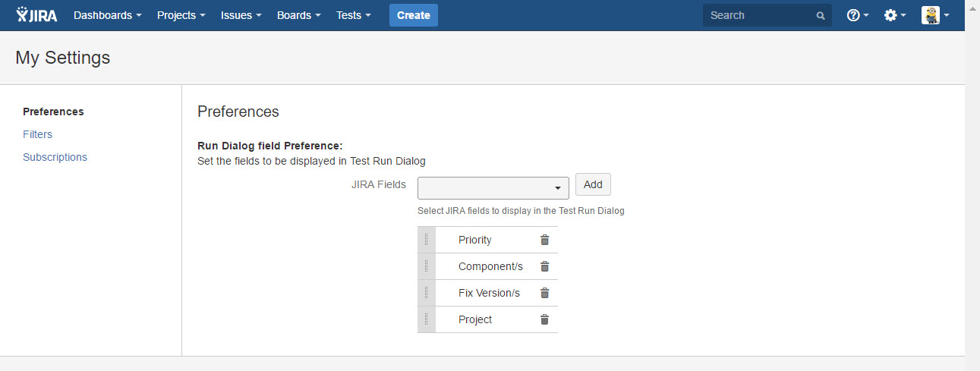Click the JIRA Fields label
Viewport: 980px width, 371px height.
[378, 184]
